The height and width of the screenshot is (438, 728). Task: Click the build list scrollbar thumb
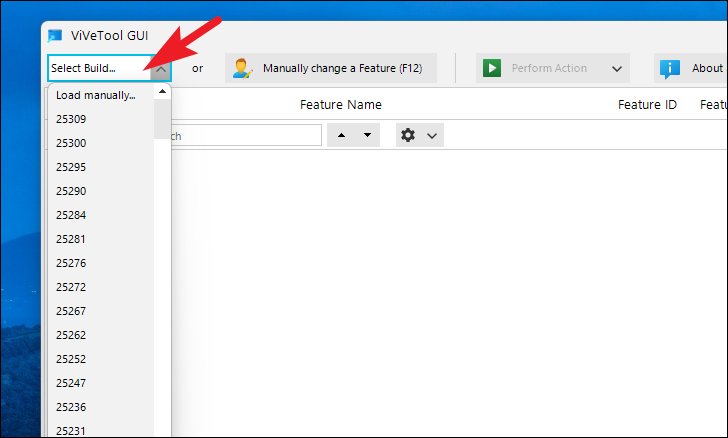pyautogui.click(x=162, y=119)
